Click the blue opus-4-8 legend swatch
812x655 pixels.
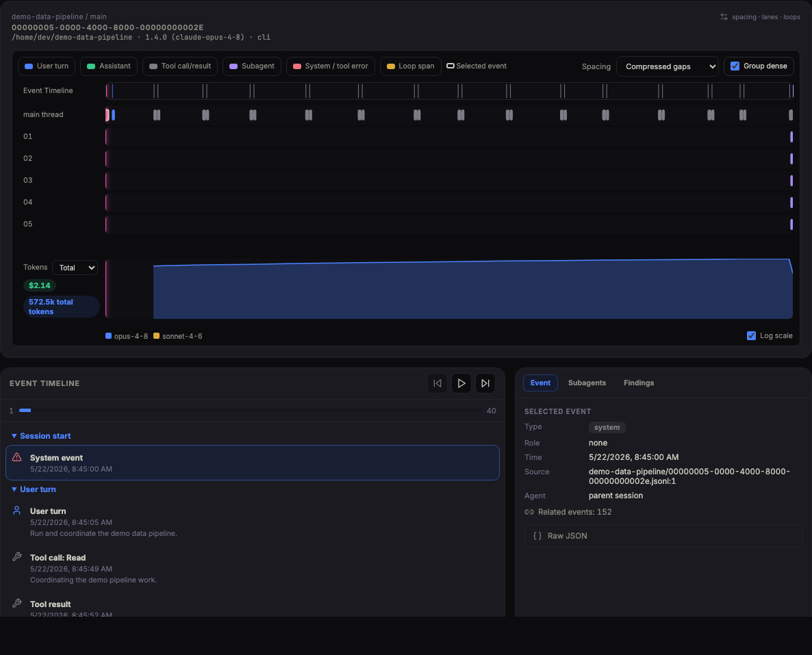(108, 336)
